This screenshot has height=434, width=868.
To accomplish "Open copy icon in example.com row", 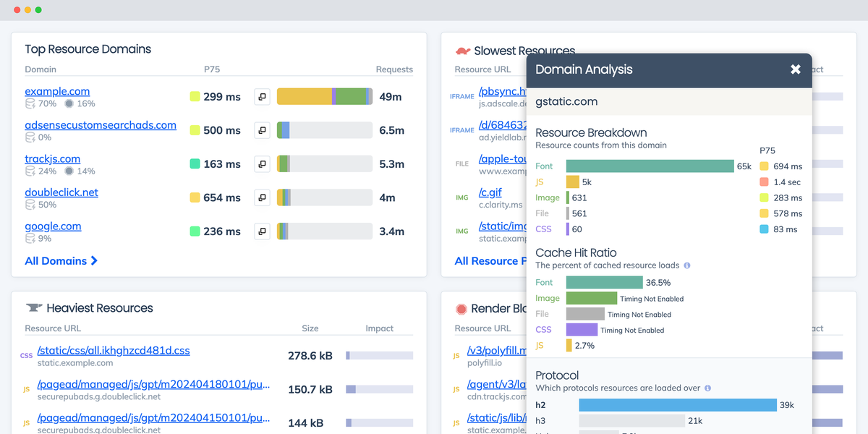I will 262,96.
